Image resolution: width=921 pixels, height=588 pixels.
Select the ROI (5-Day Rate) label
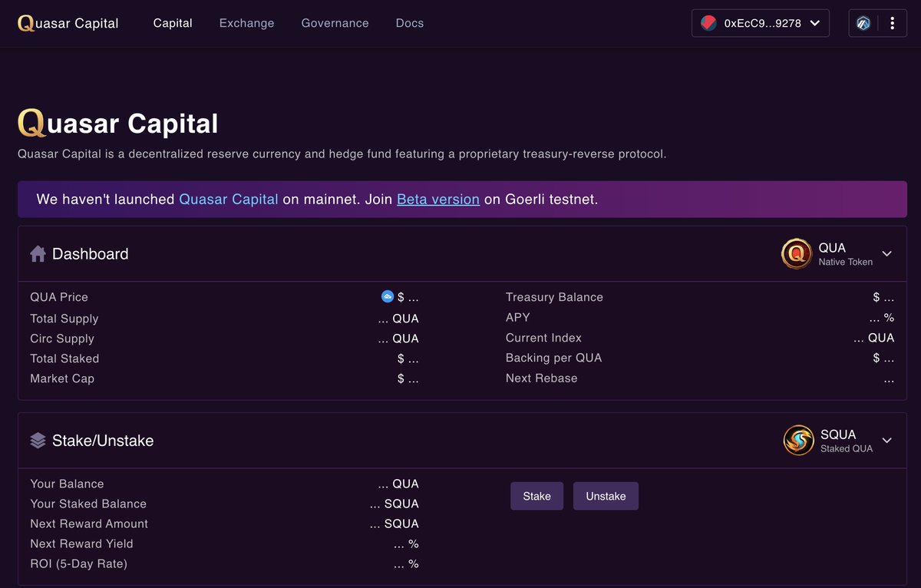click(78, 563)
